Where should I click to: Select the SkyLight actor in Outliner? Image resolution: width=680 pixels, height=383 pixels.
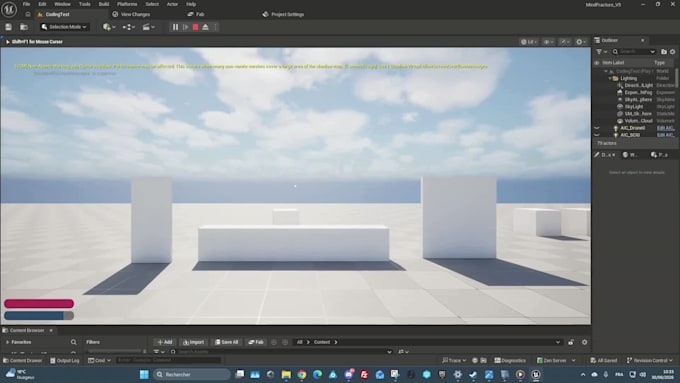(x=634, y=107)
